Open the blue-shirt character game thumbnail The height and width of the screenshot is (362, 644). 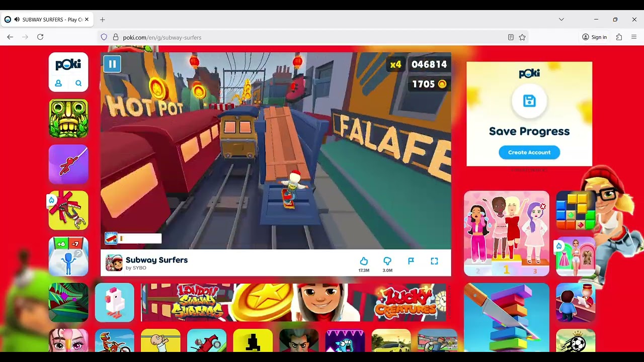[576, 302]
